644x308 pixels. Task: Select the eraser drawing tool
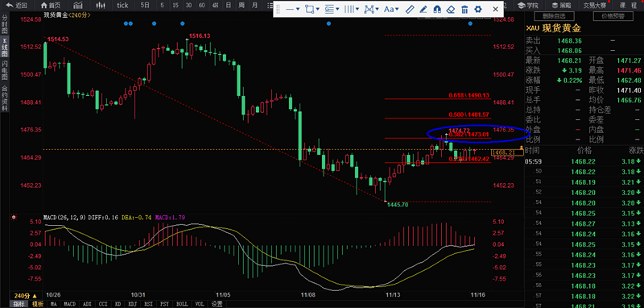point(451,9)
